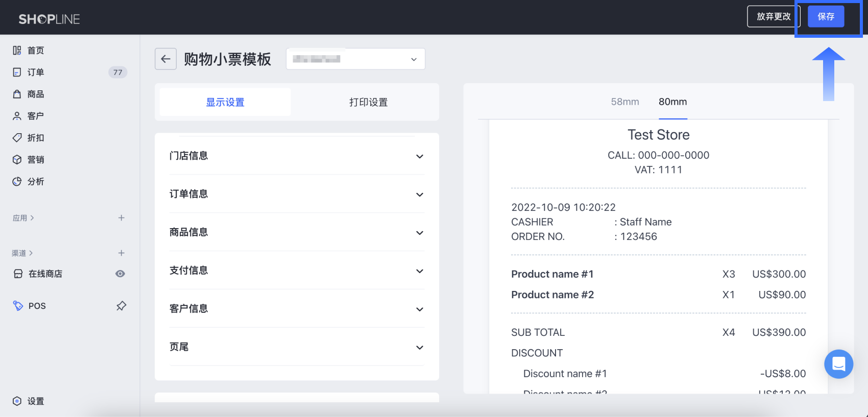868x417 pixels.
Task: Click the SHOPLINE logo
Action: 49,19
